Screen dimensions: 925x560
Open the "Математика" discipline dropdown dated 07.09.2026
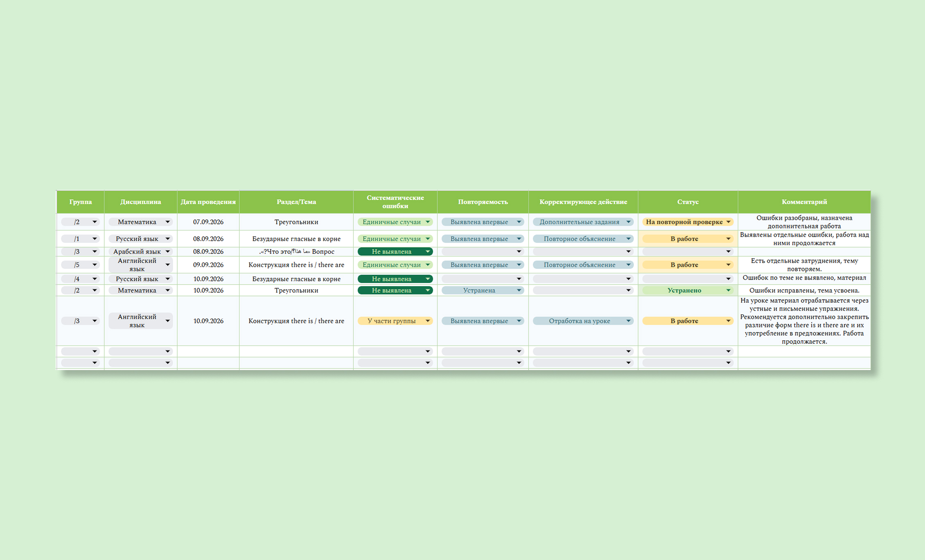(x=140, y=222)
